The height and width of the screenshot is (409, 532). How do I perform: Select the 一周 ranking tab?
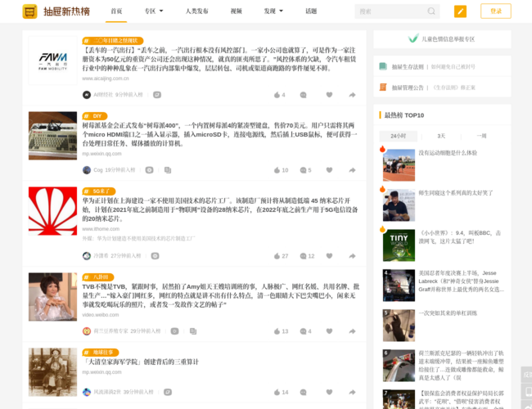pyautogui.click(x=481, y=136)
